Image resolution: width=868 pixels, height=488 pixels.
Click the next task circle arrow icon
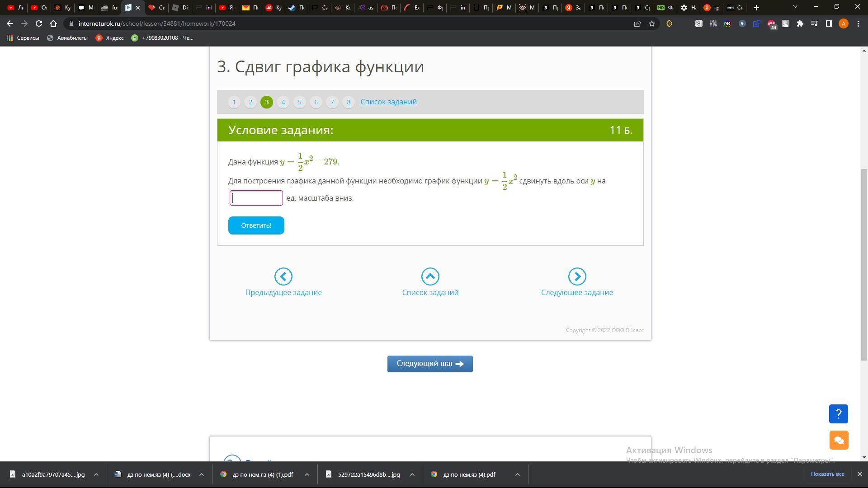[x=577, y=277]
